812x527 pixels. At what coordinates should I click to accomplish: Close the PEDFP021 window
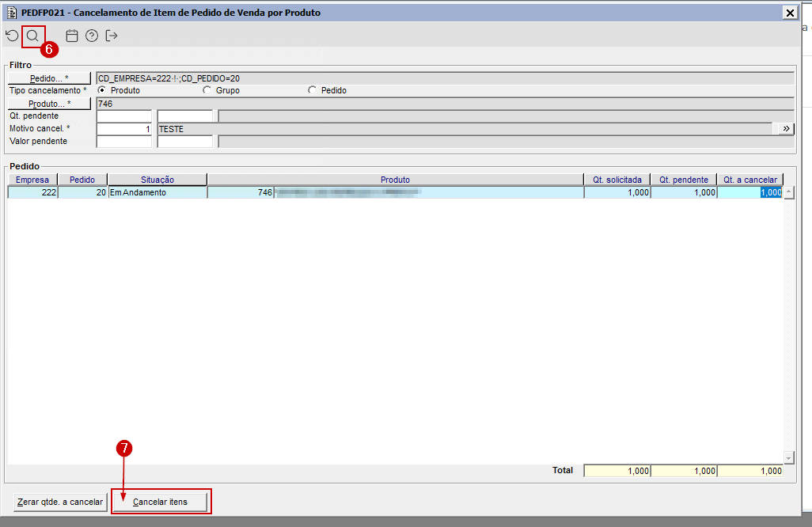(x=790, y=13)
